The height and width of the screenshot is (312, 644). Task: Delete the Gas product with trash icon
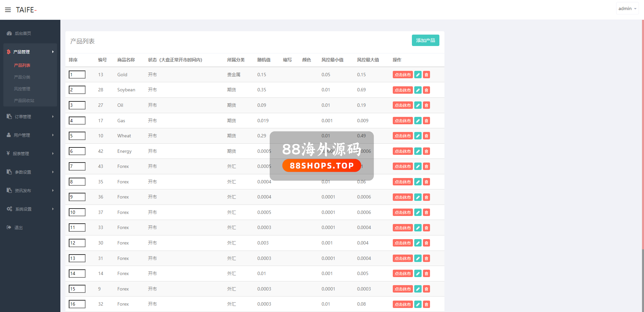[x=426, y=121]
